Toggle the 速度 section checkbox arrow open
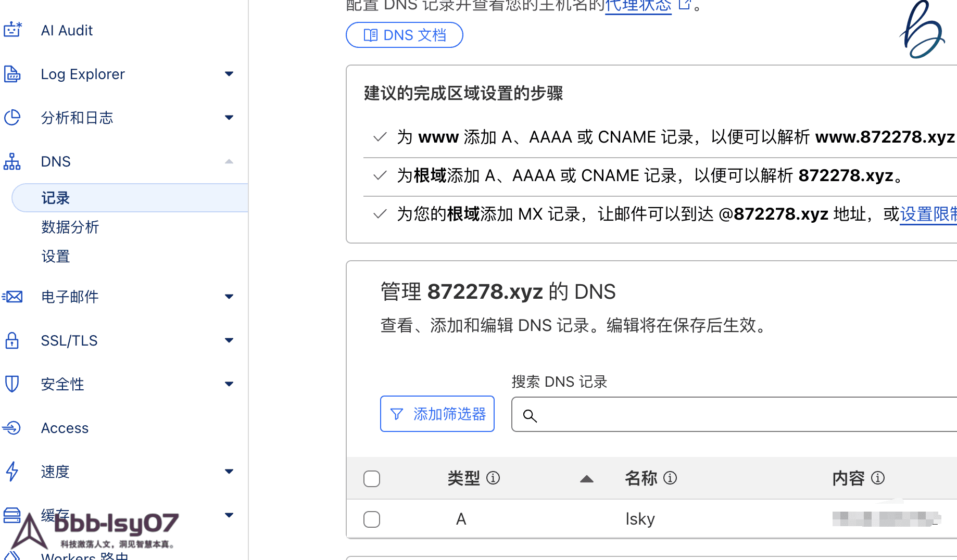 229,471
